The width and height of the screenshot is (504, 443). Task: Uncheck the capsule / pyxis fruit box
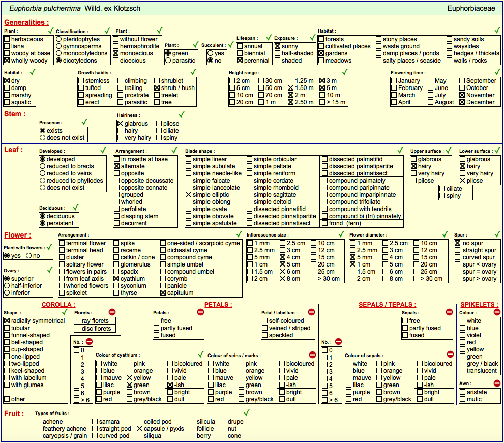point(139,429)
